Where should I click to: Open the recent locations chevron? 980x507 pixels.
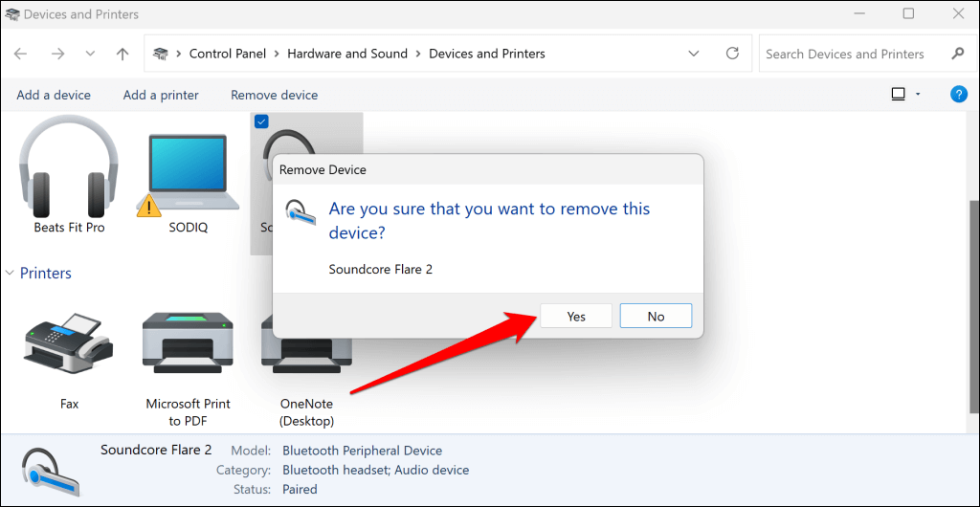click(89, 55)
